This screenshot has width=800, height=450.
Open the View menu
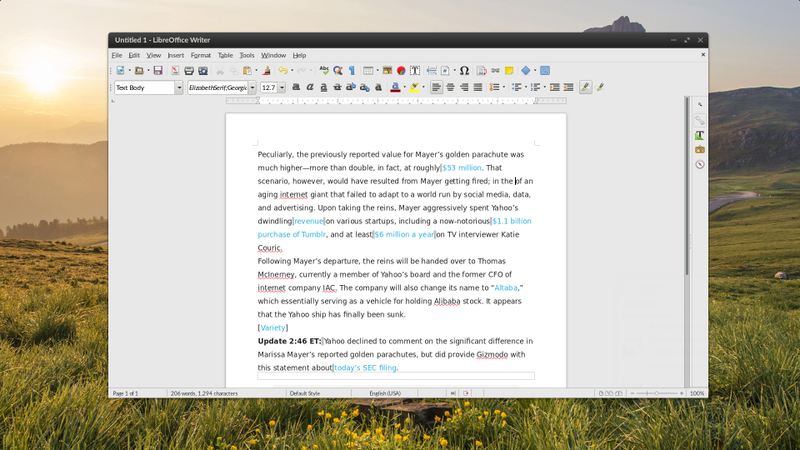tap(154, 55)
